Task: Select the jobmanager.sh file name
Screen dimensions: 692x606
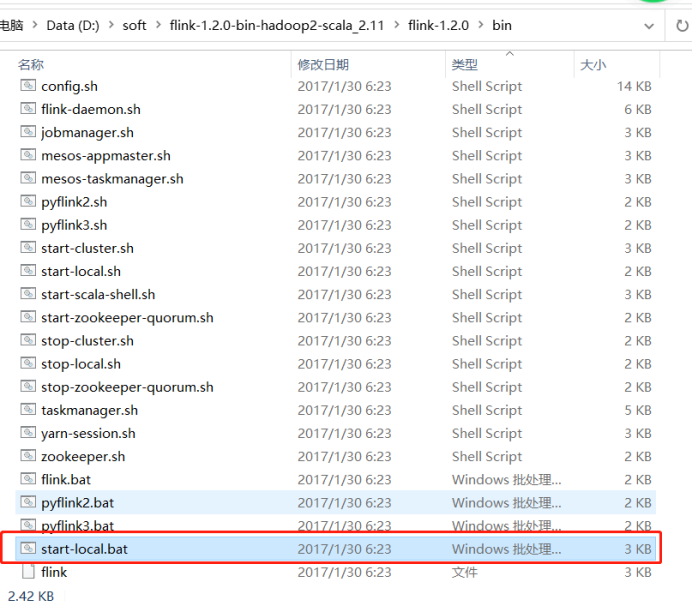Action: (x=87, y=133)
